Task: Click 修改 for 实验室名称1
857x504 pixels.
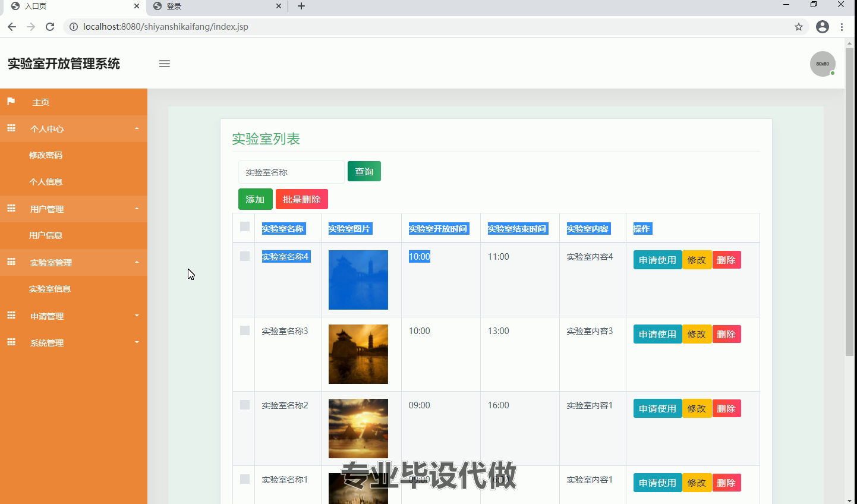Action: [x=697, y=483]
